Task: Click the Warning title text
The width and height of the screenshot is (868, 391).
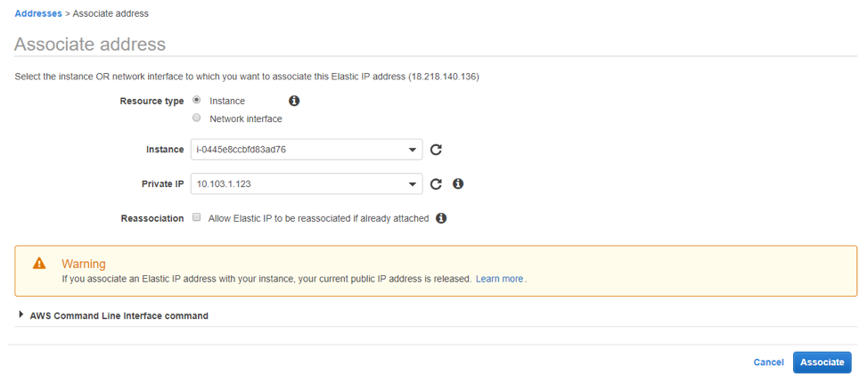Action: coord(83,264)
